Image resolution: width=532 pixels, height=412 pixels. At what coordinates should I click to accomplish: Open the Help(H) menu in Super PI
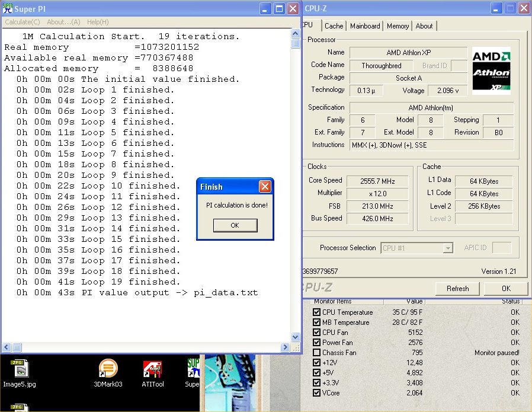coord(98,22)
